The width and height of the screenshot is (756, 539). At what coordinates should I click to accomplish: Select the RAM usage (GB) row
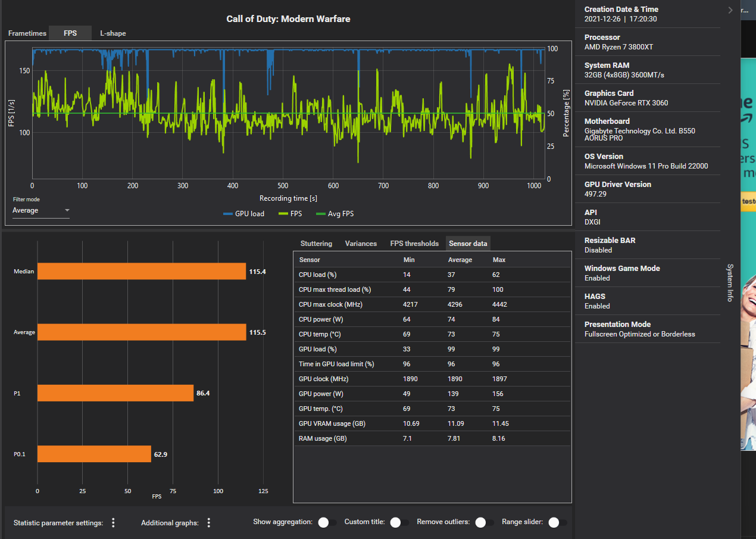[x=432, y=438]
